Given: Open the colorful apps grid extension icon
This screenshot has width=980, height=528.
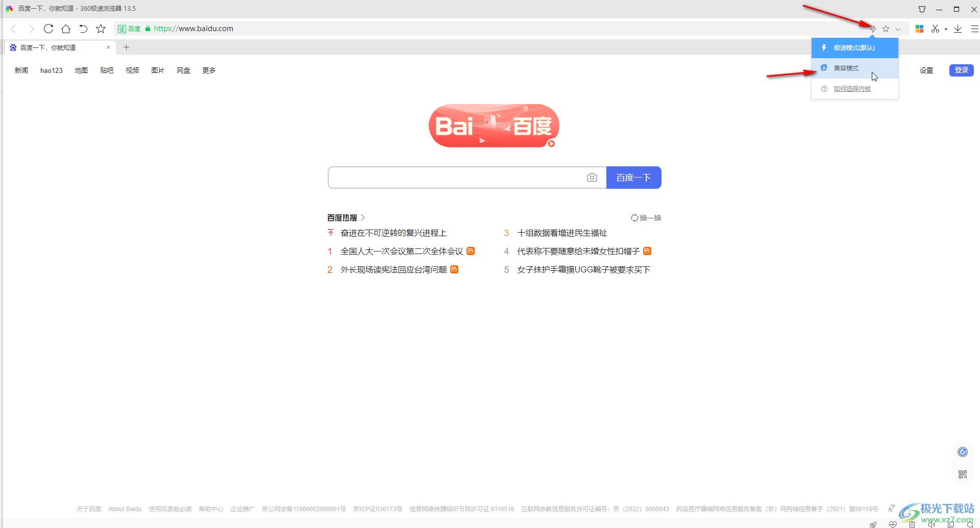Looking at the screenshot, I should click(920, 29).
